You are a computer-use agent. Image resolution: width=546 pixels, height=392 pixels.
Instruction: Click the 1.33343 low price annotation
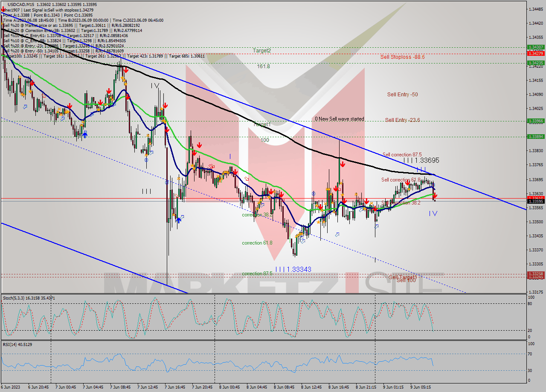pos(298,269)
